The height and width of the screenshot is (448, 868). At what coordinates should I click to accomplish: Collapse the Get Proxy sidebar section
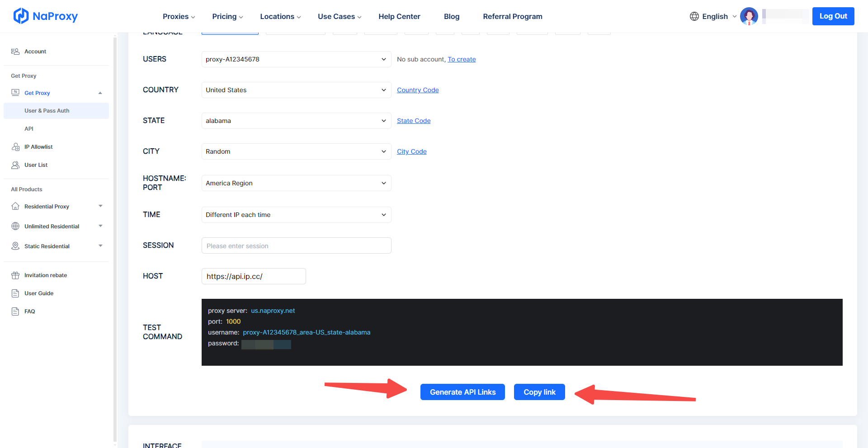100,93
